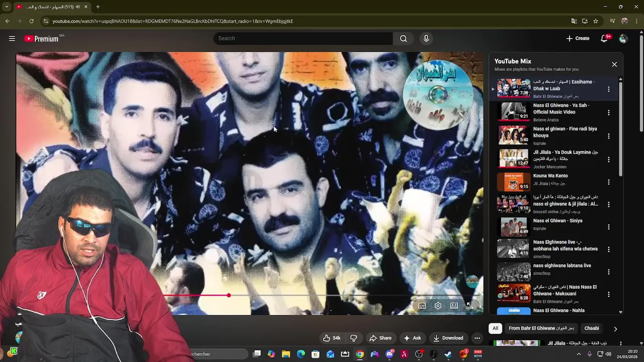Open Discord from the taskbar
Screen dimensions: 644x362
coord(389,354)
